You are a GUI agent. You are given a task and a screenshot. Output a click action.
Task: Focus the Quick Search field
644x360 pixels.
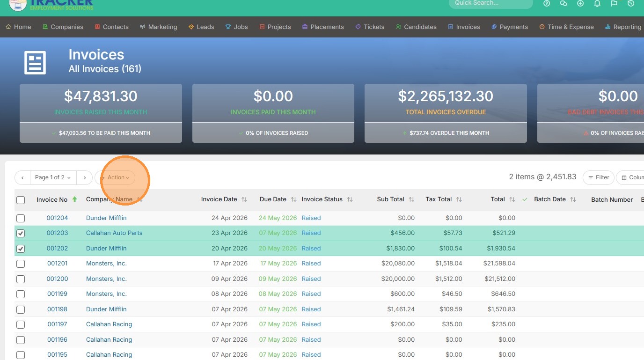click(491, 3)
